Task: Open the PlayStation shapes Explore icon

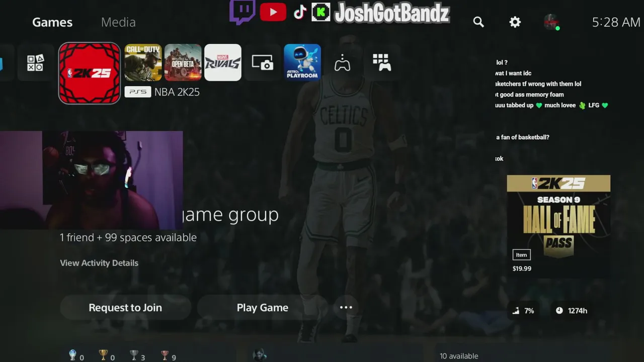Action: click(x=35, y=63)
